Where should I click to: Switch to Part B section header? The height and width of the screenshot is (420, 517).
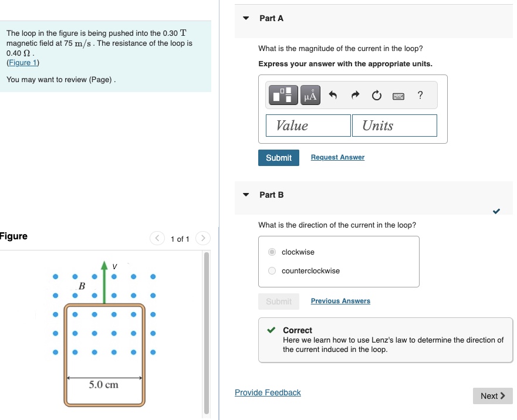click(270, 194)
